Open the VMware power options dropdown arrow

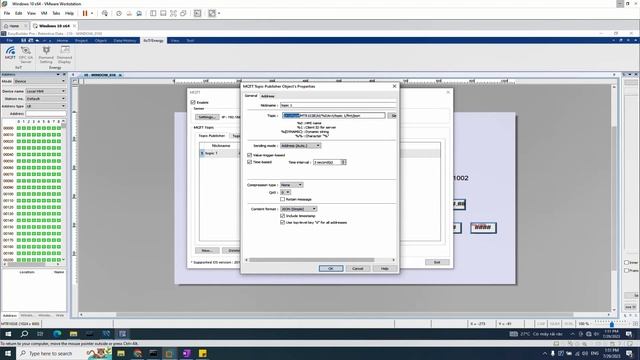point(92,13)
